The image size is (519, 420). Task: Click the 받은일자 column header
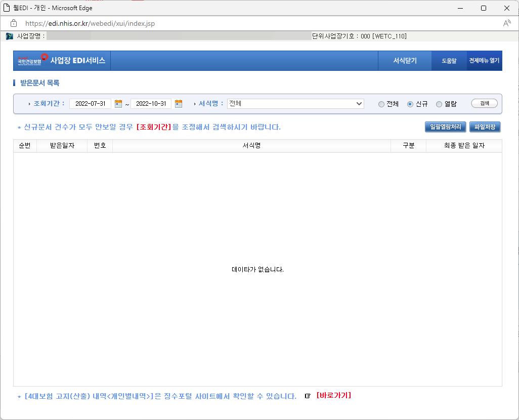(x=62, y=146)
